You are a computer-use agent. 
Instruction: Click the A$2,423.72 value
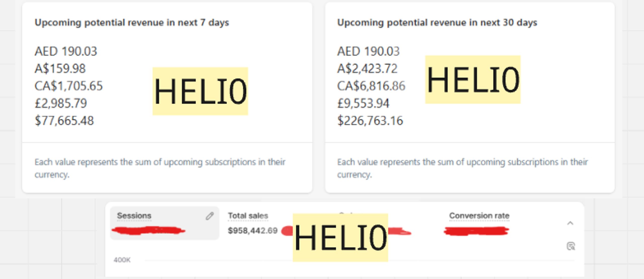coord(367,68)
